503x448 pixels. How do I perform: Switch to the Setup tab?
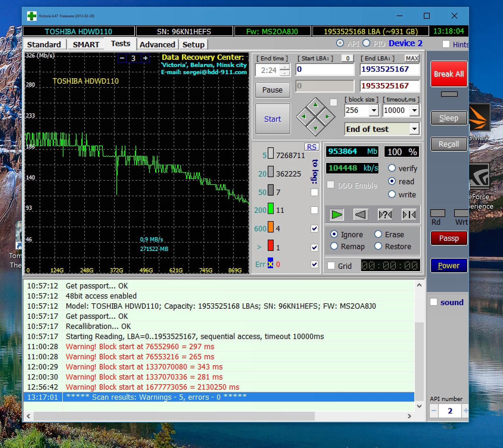[194, 45]
